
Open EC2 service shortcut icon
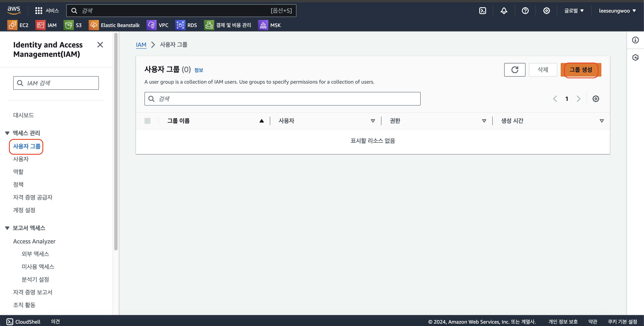tap(12, 25)
